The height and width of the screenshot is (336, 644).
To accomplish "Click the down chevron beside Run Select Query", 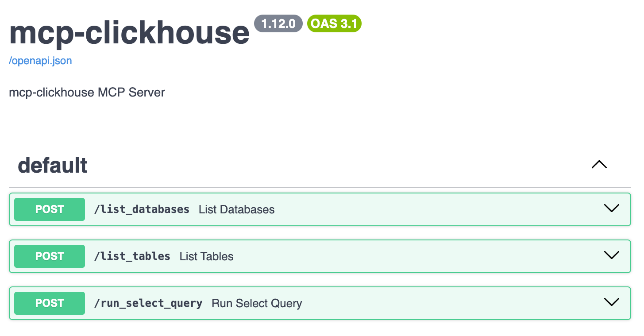I will [x=611, y=302].
